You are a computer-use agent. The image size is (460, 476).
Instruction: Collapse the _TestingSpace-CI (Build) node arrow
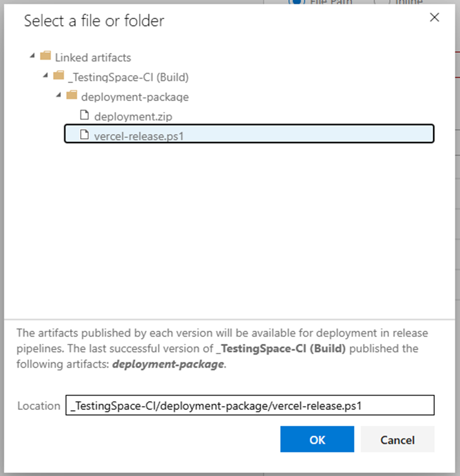pyautogui.click(x=46, y=76)
